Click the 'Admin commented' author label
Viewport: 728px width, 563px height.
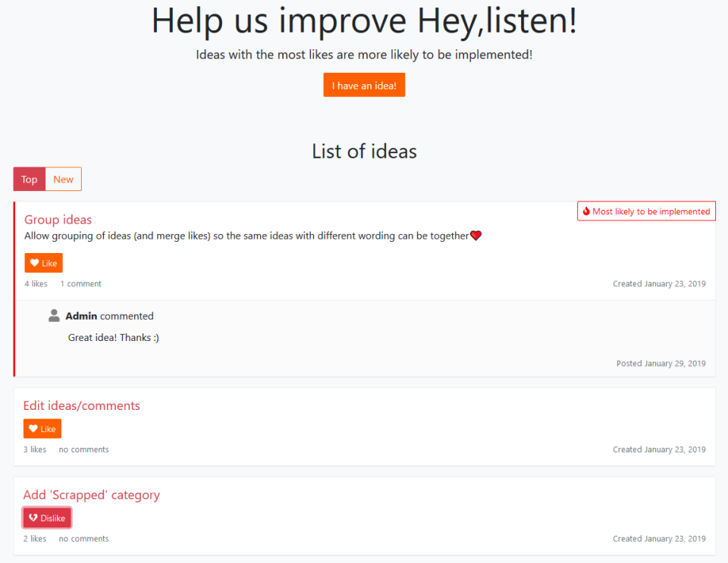pyautogui.click(x=109, y=316)
